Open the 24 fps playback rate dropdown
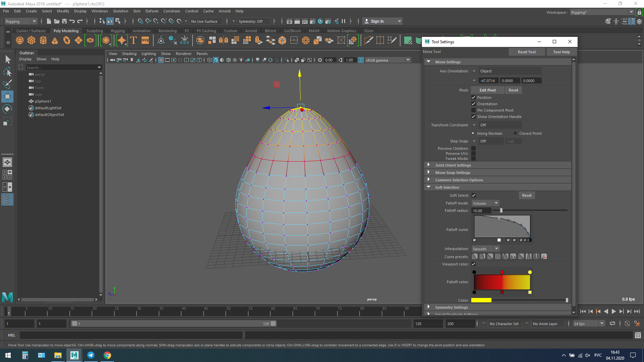The height and width of the screenshot is (362, 644). coord(589,324)
